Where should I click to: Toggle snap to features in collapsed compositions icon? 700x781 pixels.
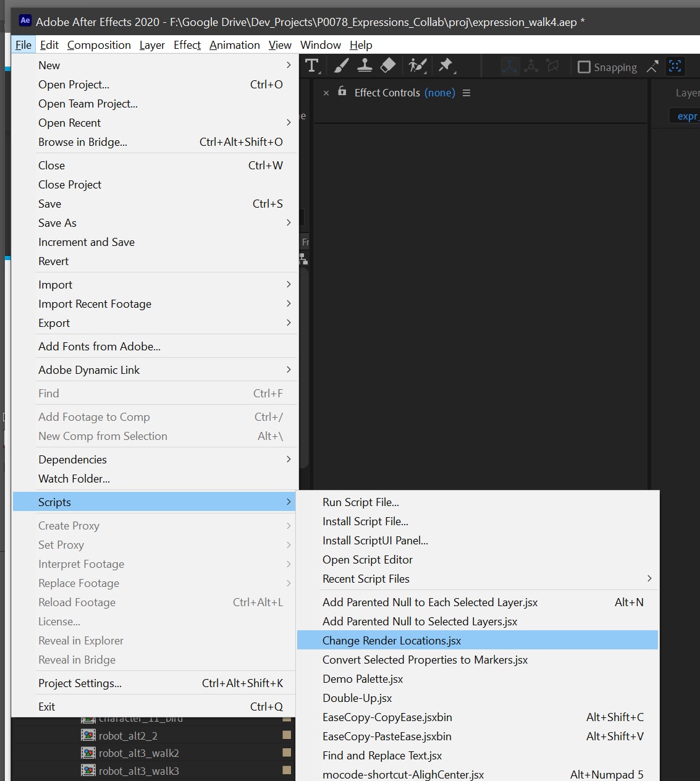(675, 66)
